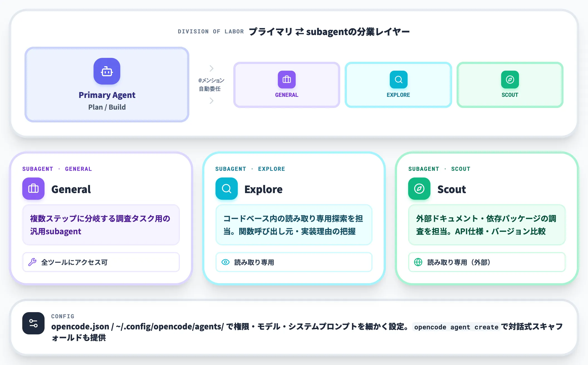Screen dimensions: 588x365
Task: Click the 読み取り専用(外部) badge
Action: [x=487, y=262]
